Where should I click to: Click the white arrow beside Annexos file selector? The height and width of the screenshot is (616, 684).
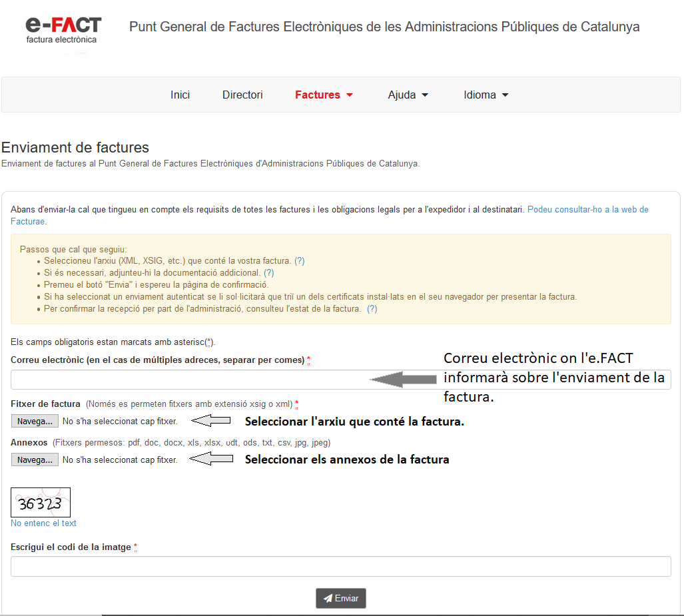210,459
